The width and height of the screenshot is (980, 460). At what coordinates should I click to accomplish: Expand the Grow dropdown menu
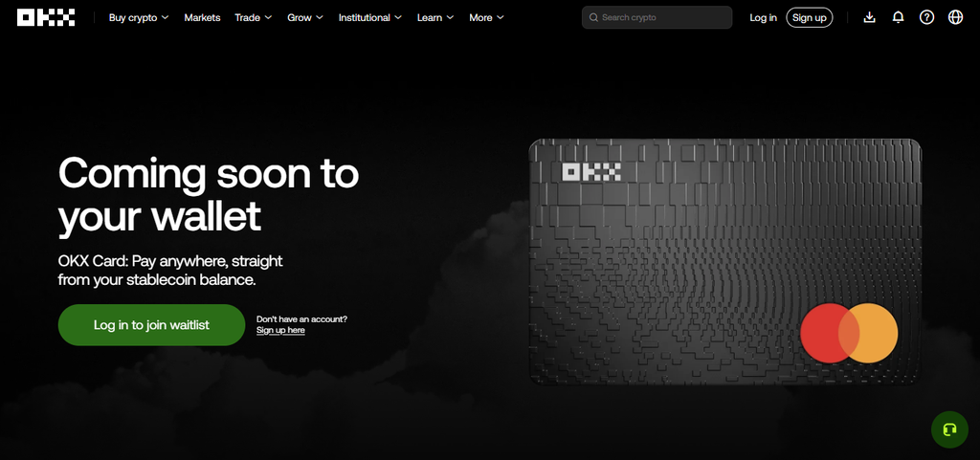click(x=305, y=17)
